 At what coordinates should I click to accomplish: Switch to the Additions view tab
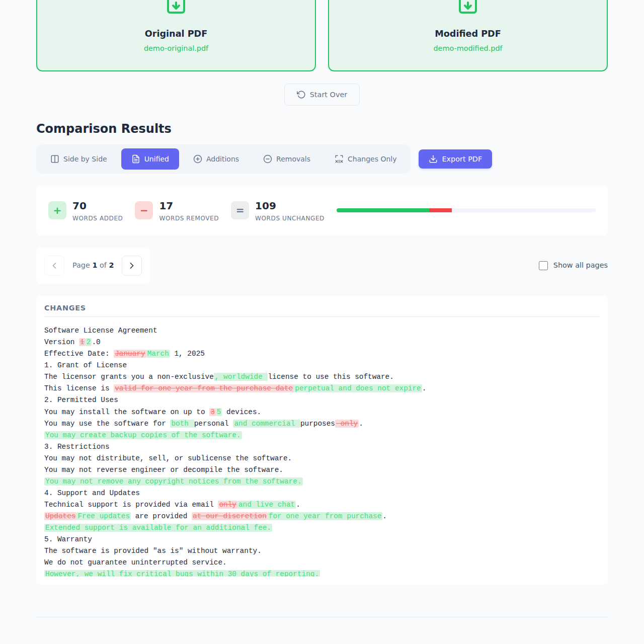click(216, 159)
